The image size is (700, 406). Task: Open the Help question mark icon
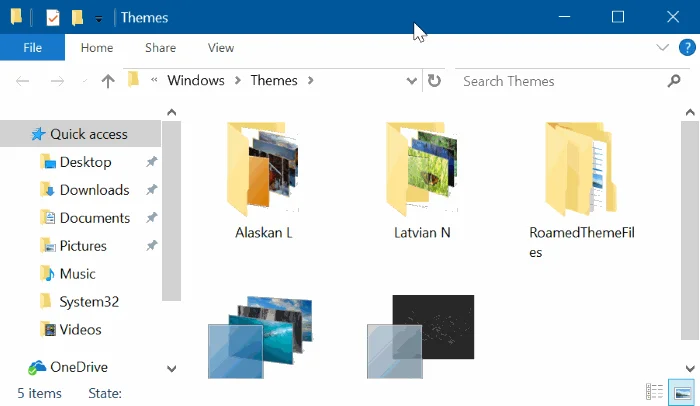point(687,47)
